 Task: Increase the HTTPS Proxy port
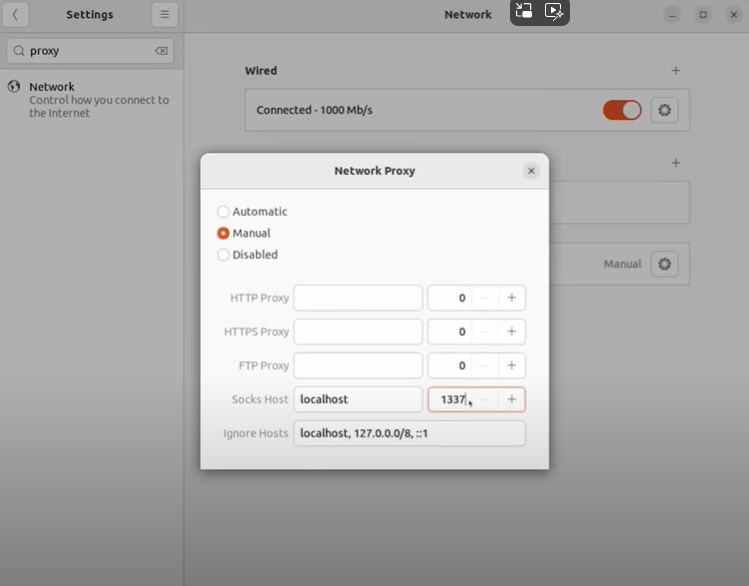[512, 332]
